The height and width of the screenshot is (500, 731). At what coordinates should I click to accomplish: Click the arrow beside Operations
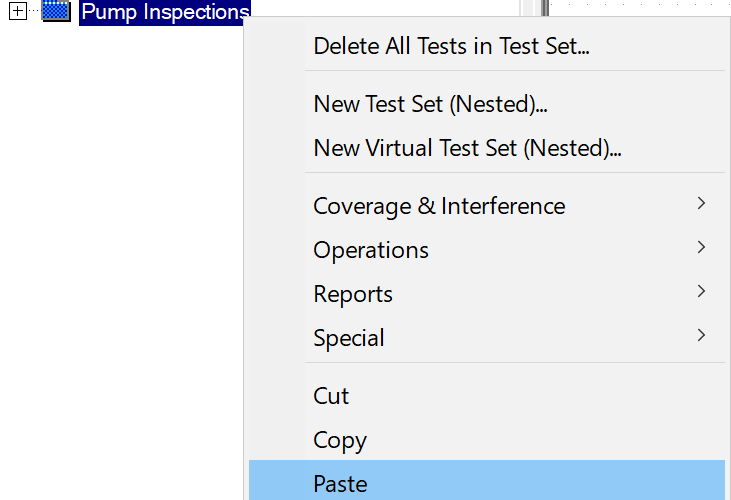[701, 247]
